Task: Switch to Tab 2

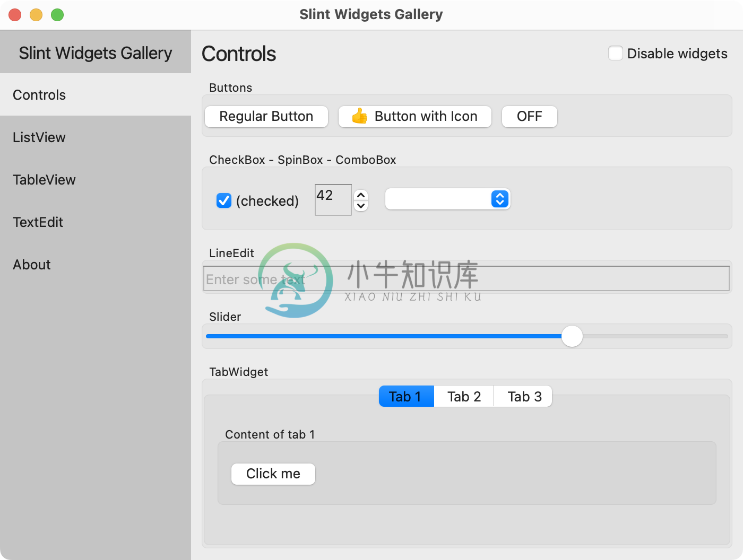Action: (x=463, y=396)
